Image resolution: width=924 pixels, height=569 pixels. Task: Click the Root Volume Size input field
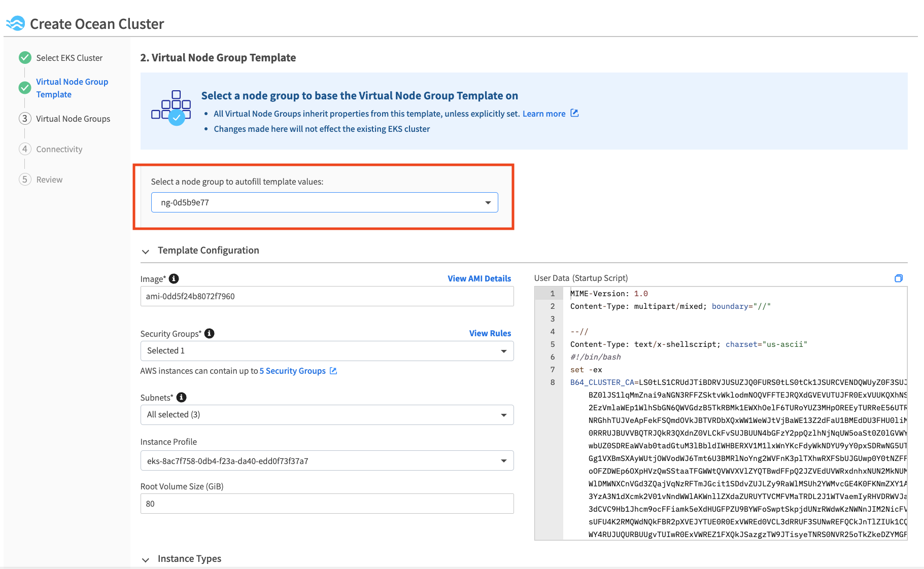click(x=327, y=504)
